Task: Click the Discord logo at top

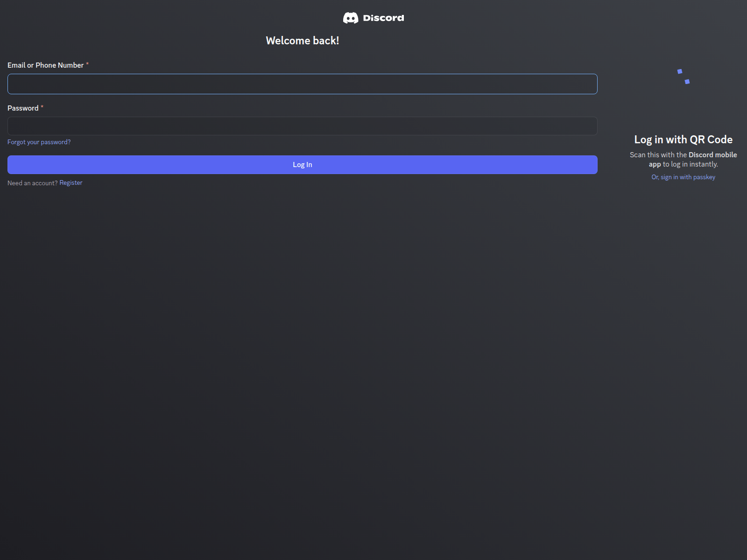Action: tap(373, 18)
